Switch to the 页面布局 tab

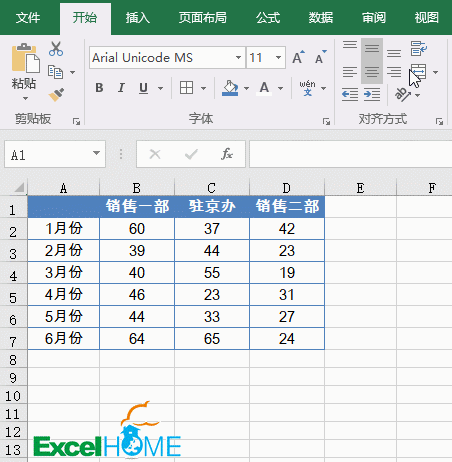(x=202, y=18)
